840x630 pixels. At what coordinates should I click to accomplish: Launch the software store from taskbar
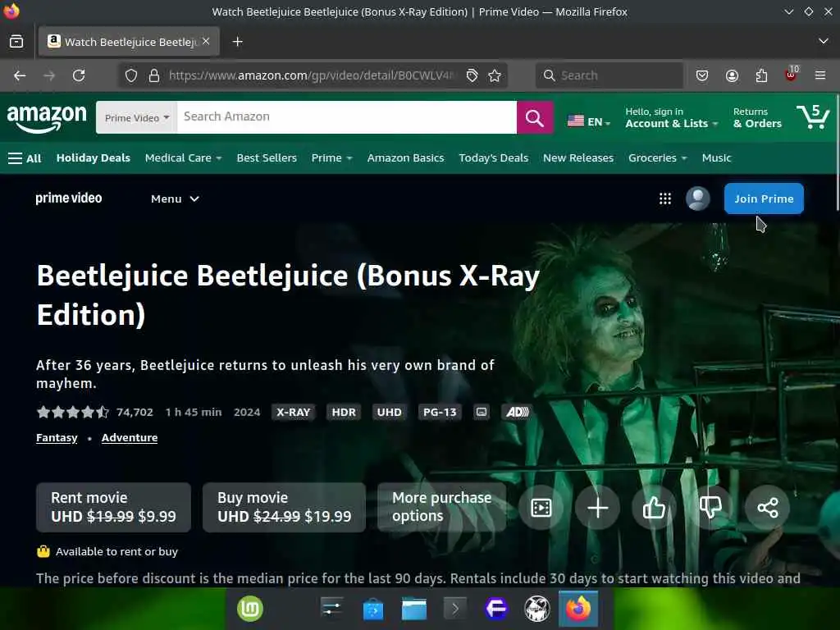point(373,609)
